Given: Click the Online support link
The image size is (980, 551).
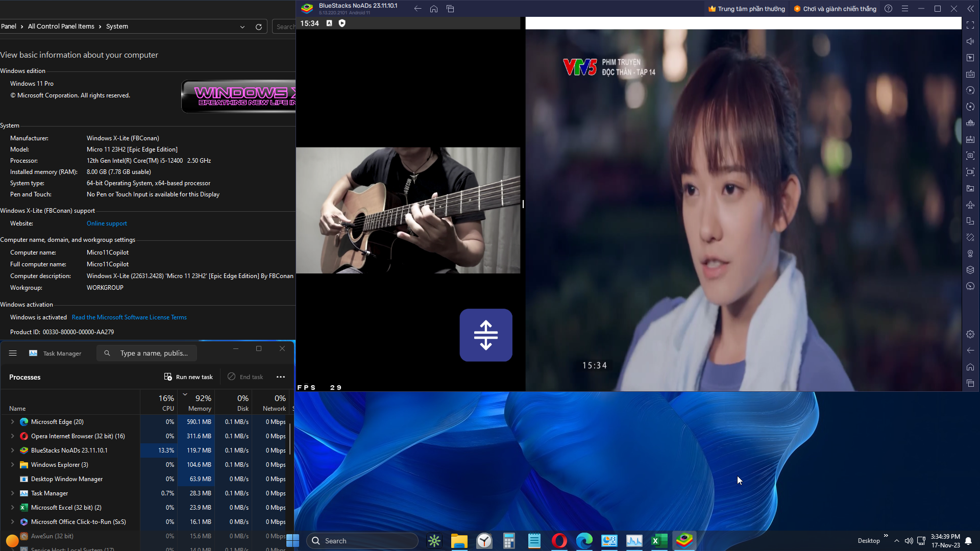Looking at the screenshot, I should click(107, 223).
